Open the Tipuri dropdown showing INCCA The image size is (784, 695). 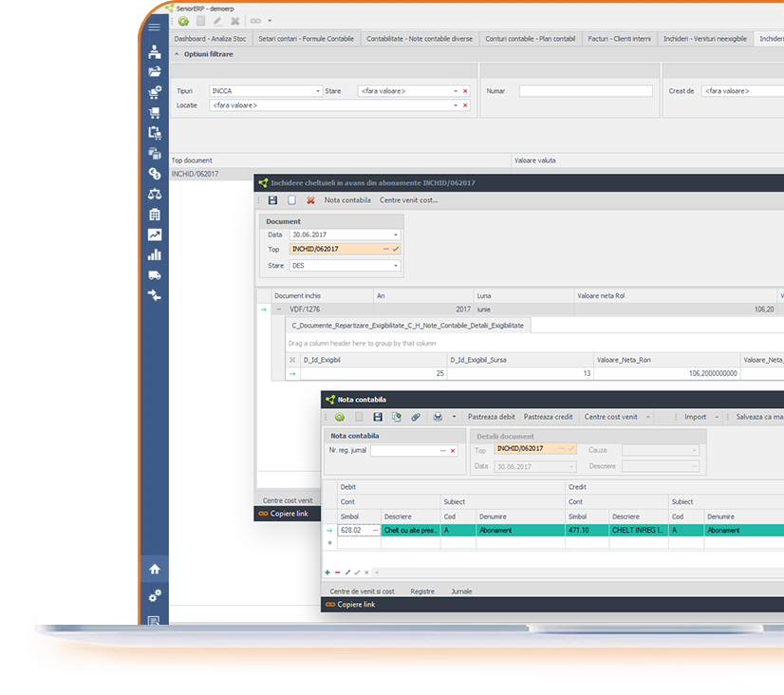click(317, 91)
